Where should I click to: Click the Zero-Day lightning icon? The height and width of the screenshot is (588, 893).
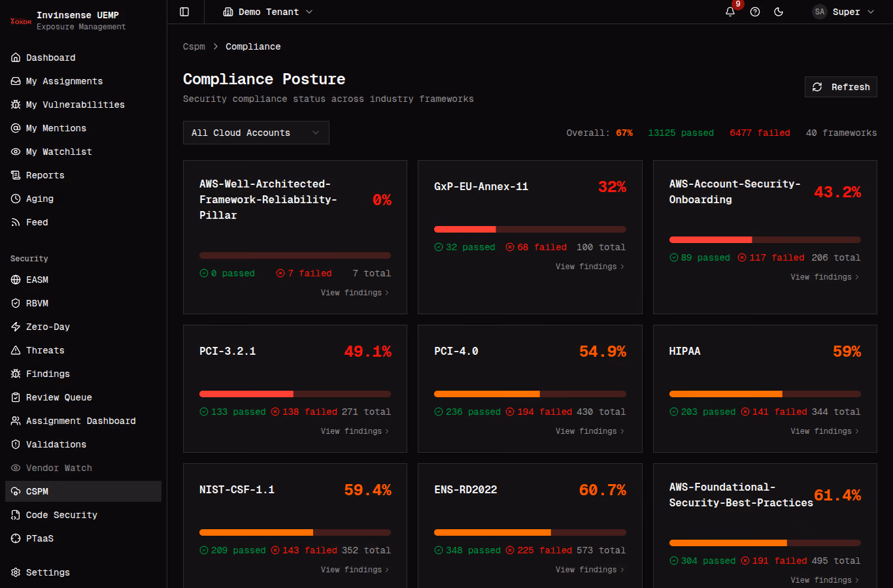[16, 327]
